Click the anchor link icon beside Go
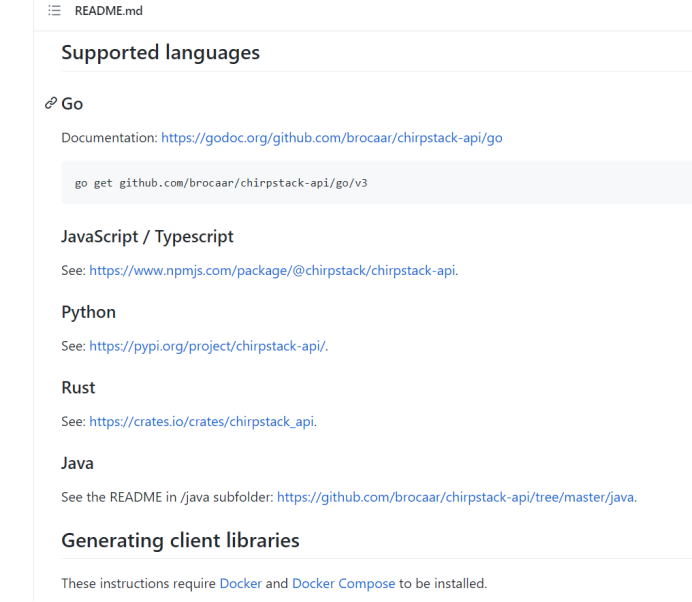Screen dimensions: 692x602 50,103
